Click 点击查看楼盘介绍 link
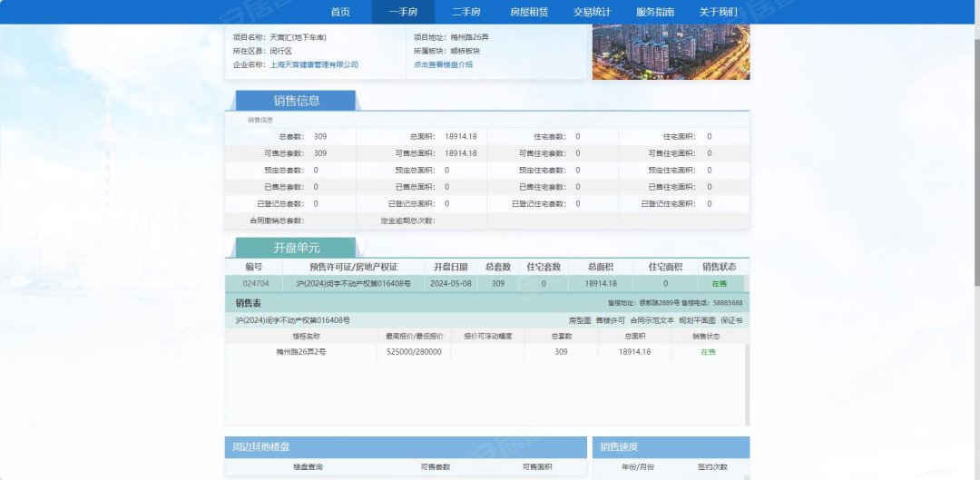 point(443,65)
